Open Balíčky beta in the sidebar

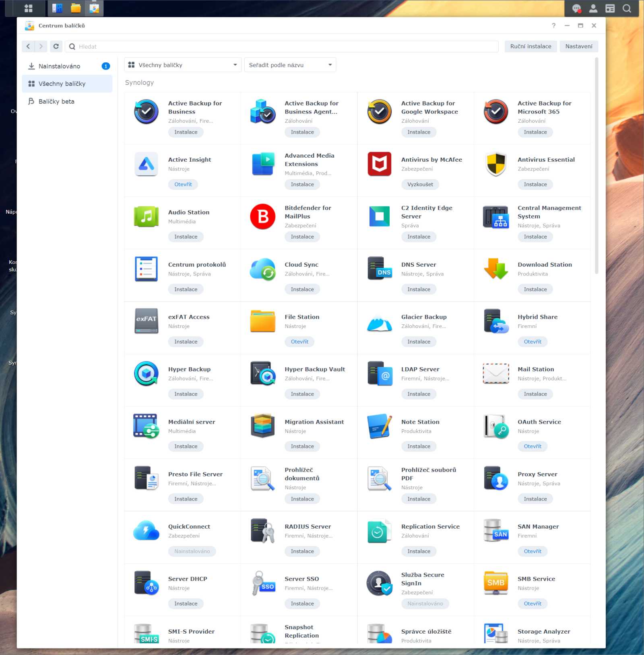point(67,101)
